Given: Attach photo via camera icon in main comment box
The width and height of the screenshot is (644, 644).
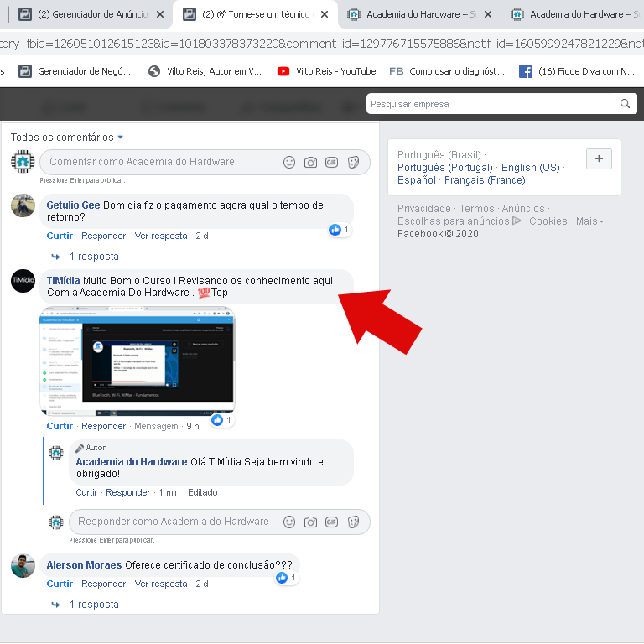Looking at the screenshot, I should click(x=310, y=162).
